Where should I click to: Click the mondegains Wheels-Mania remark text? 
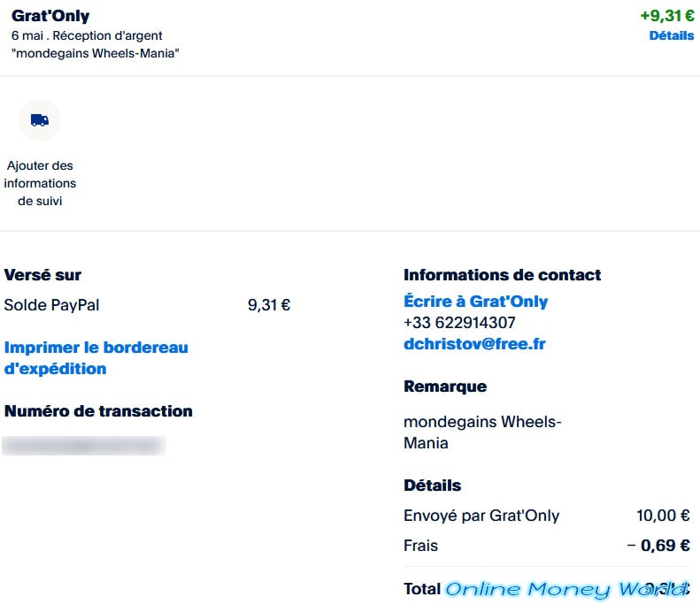tap(482, 432)
